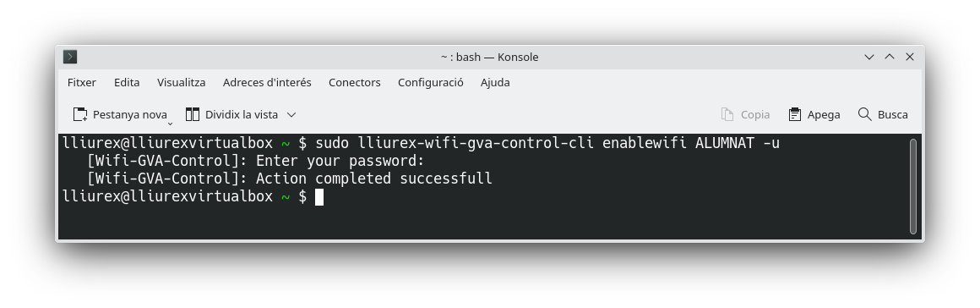Click the Dividix la vista split icon

[x=193, y=114]
